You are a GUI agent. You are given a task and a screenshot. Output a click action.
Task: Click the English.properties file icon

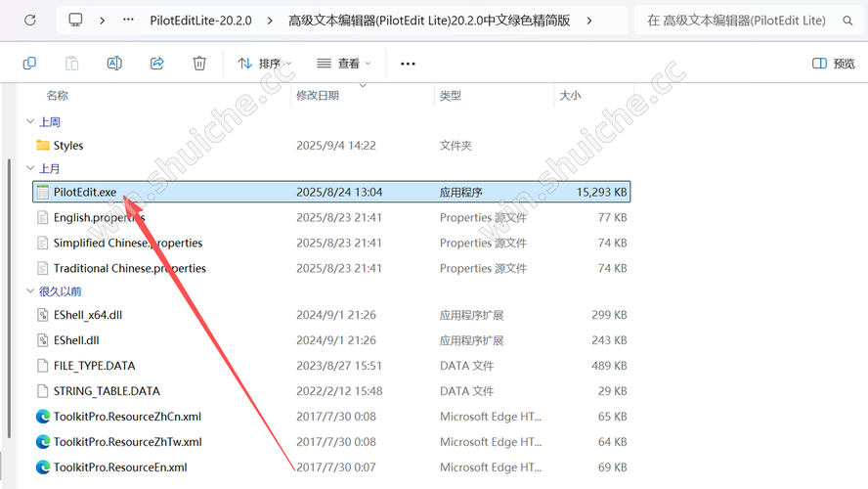[x=43, y=218]
